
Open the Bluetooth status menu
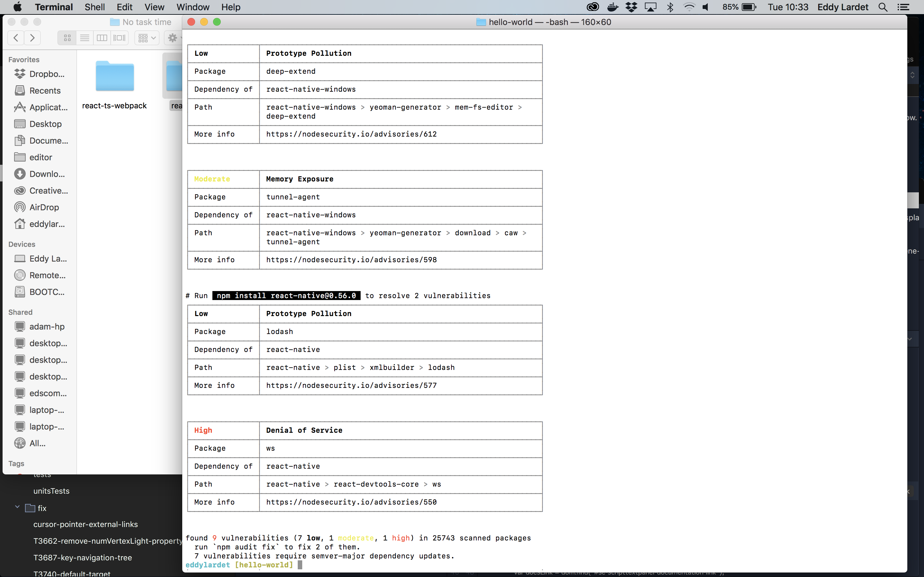(x=670, y=7)
